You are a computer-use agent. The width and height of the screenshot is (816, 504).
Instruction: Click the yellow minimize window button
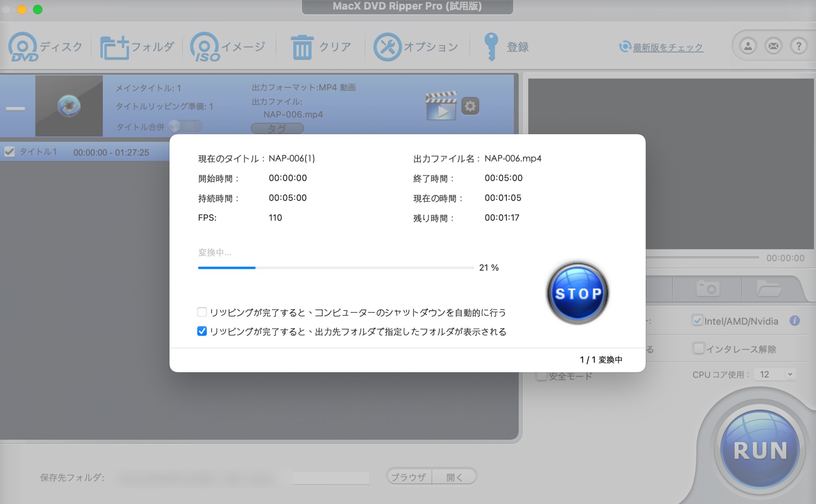pyautogui.click(x=22, y=9)
